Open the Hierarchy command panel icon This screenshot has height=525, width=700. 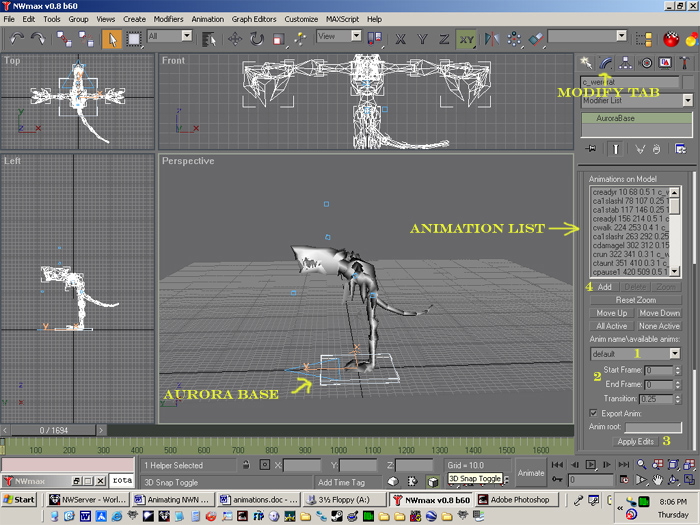(x=626, y=62)
